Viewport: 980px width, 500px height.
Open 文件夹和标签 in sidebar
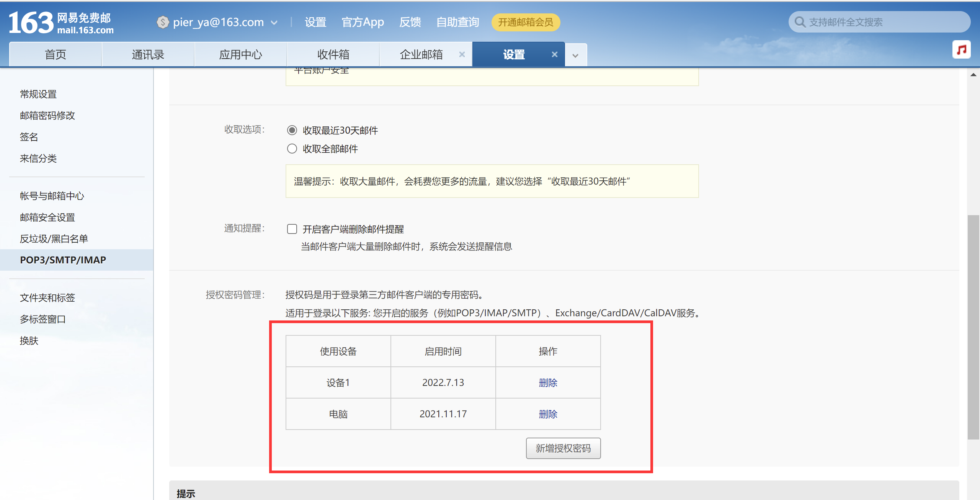(47, 298)
